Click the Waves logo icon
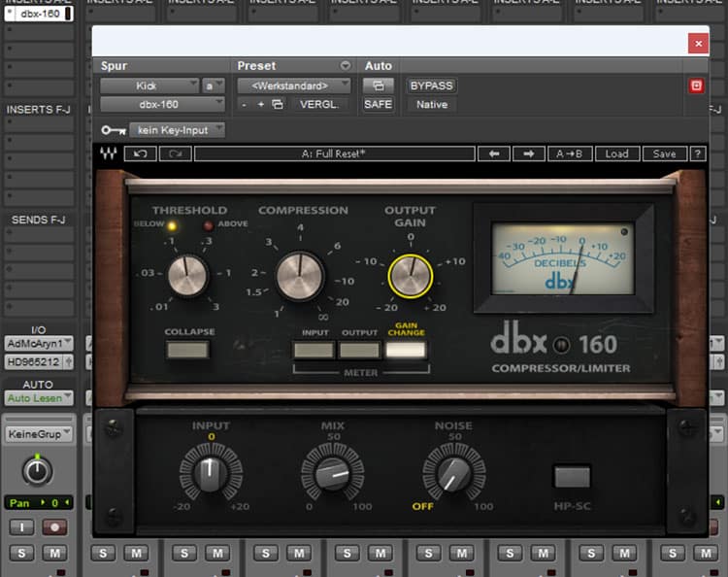728x577 pixels. coord(108,153)
